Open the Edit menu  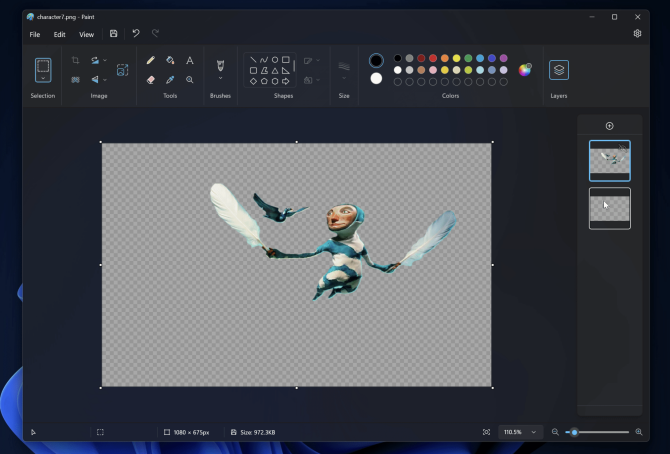pos(59,35)
